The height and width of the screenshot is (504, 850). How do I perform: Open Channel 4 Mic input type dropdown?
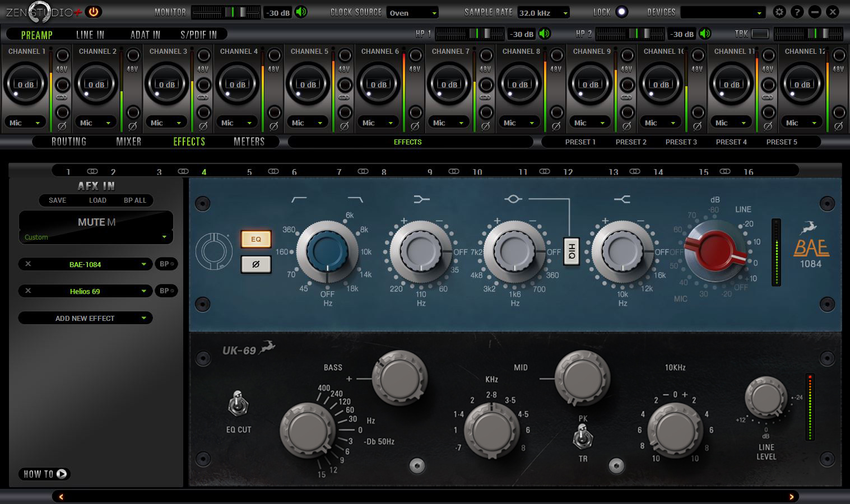click(x=236, y=123)
